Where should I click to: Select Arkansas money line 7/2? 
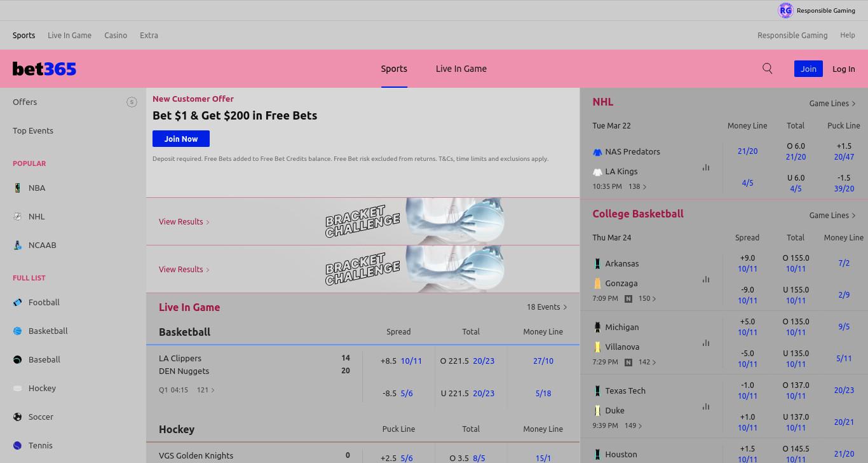pos(844,263)
